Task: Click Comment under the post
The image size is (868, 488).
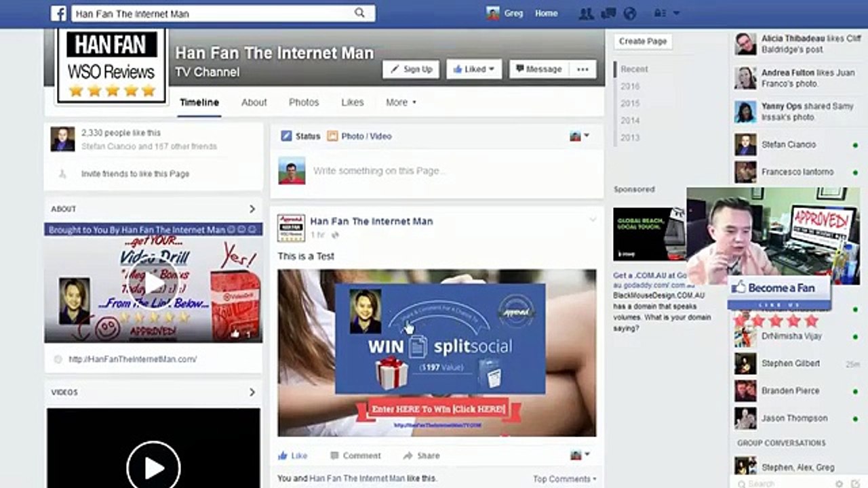Action: (x=355, y=455)
